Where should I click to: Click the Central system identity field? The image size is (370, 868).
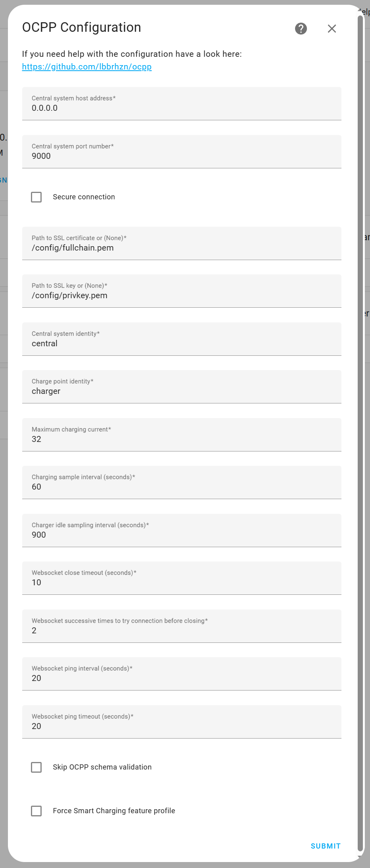182,339
